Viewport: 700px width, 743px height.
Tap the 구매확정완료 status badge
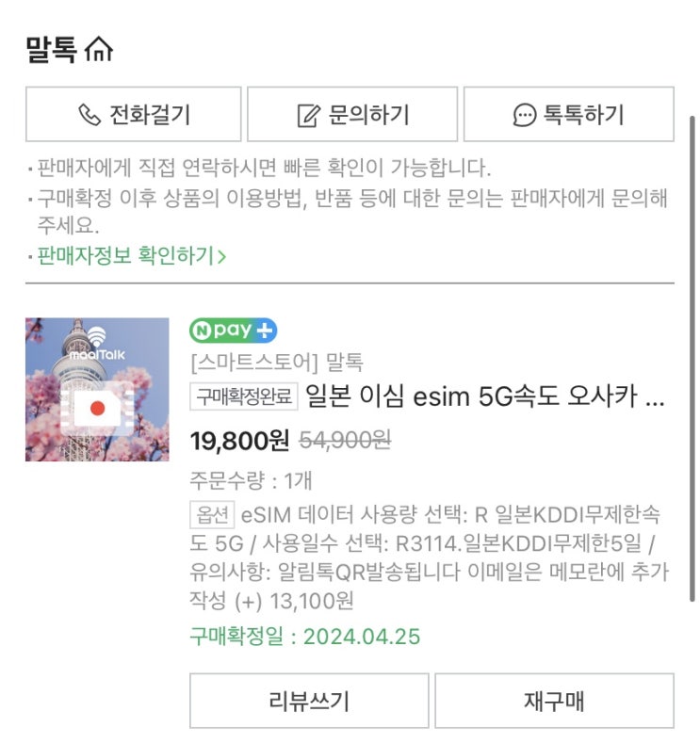(244, 396)
